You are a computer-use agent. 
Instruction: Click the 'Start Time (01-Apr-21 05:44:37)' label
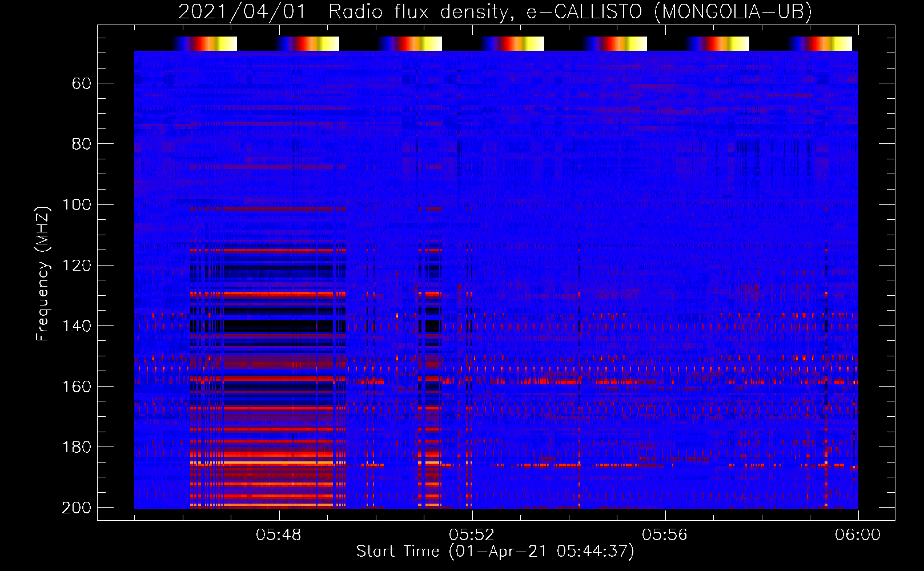click(495, 552)
